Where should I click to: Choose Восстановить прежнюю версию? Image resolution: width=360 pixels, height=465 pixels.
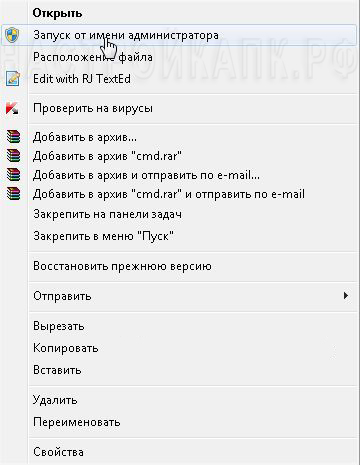click(x=122, y=266)
